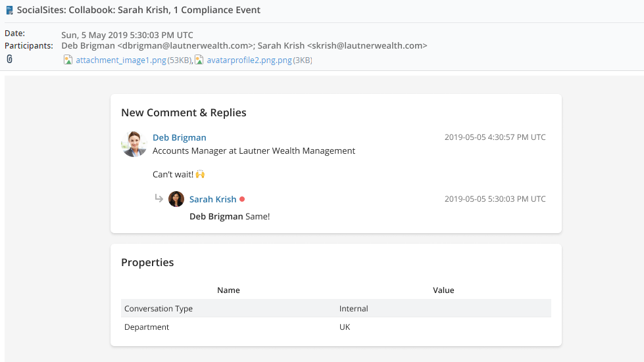Click the raised hands emoji in Deb's comment
The image size is (644, 362).
(x=201, y=175)
